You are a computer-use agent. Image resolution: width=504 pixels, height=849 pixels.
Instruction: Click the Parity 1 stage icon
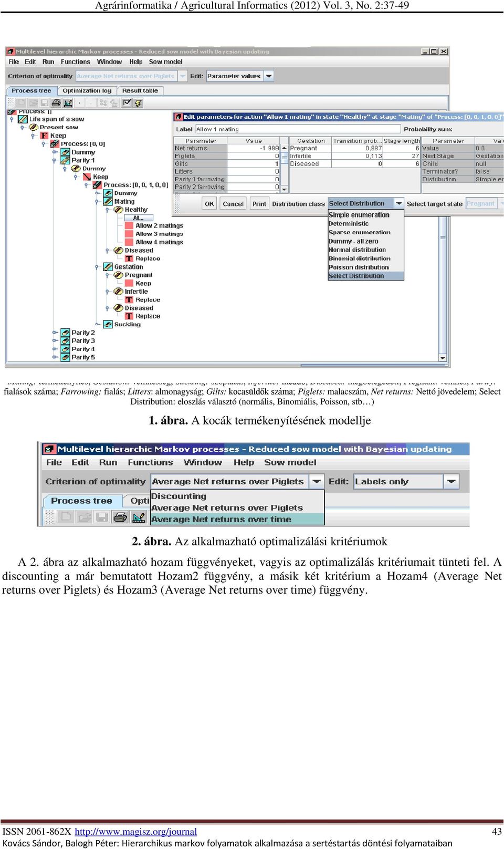click(x=66, y=160)
